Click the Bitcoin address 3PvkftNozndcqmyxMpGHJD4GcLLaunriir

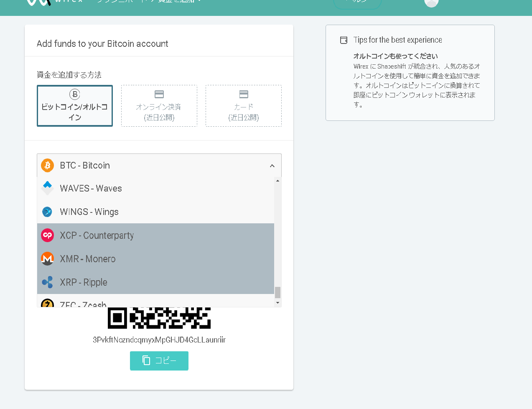159,340
